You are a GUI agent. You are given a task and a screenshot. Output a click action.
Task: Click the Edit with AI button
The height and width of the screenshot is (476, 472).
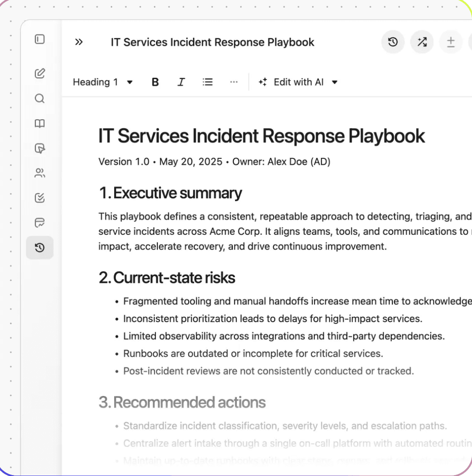pos(291,82)
